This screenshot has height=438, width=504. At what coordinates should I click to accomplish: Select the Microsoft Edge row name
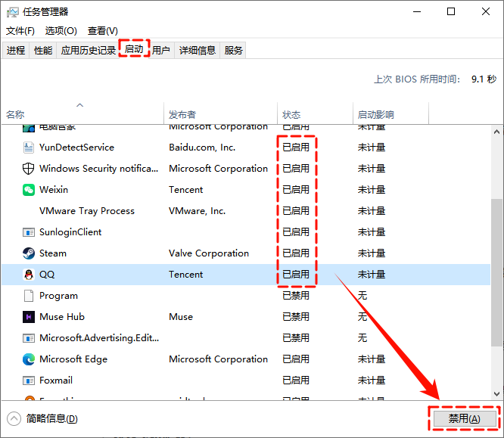tap(73, 359)
